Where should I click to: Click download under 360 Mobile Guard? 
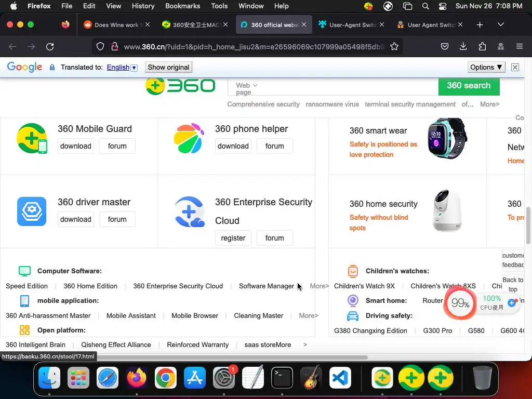click(76, 146)
